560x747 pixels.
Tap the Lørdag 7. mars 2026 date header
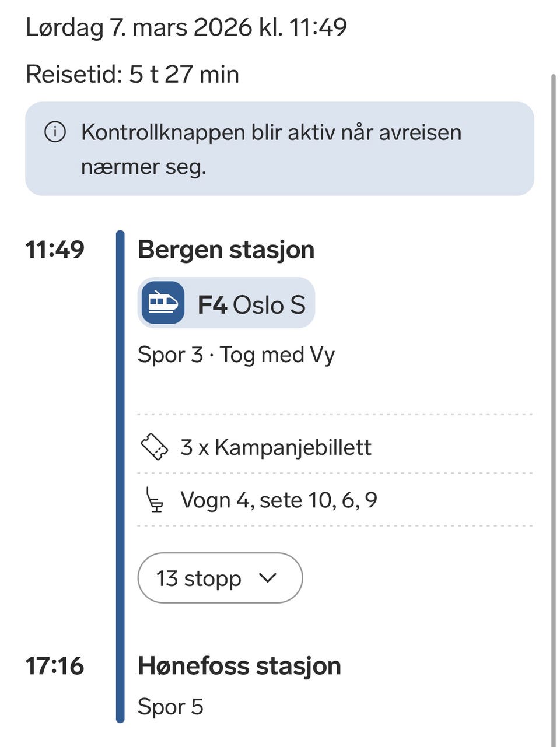coord(186,27)
